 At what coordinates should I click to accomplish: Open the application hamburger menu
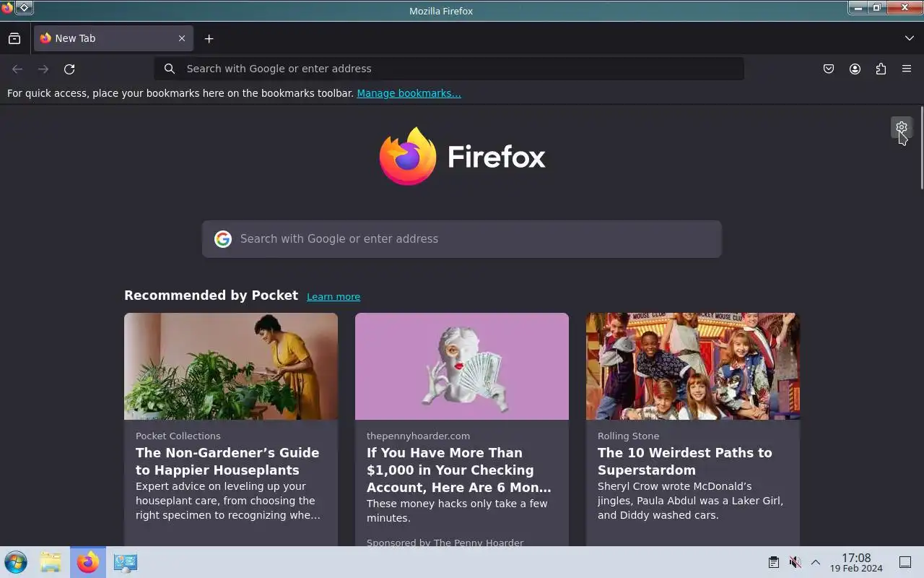[x=907, y=69]
